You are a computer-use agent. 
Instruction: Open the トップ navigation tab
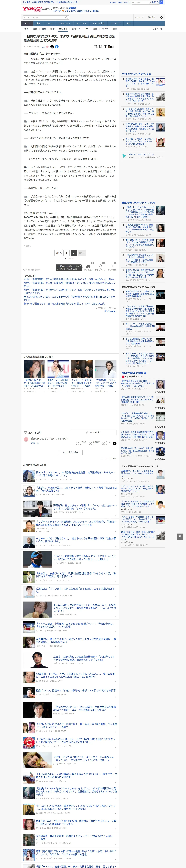tap(27, 24)
